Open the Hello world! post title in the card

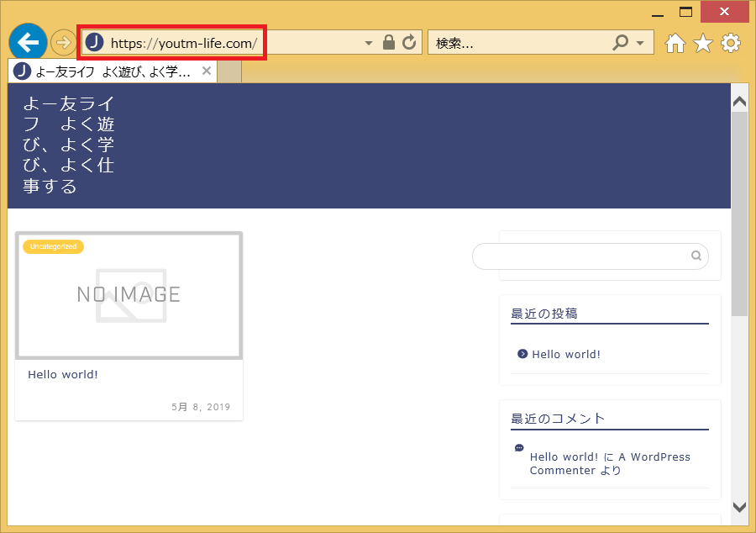[63, 374]
